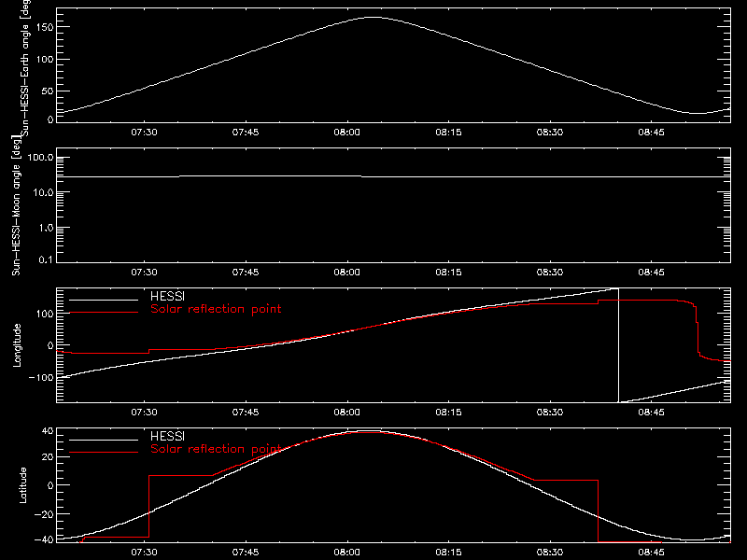
Task: Click 08:15 time label under Latitude plot
Action: (448, 553)
